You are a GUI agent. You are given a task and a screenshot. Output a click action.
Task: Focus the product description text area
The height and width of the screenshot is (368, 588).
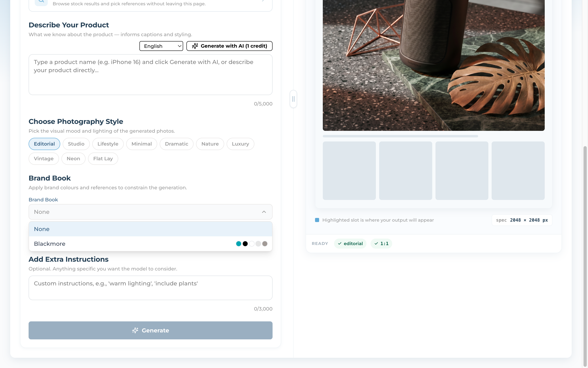[150, 74]
